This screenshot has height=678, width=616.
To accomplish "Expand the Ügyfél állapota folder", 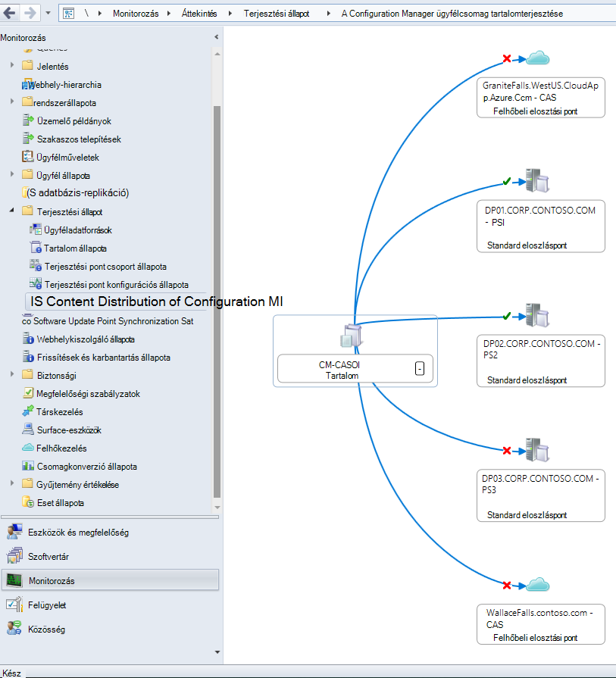I will tap(12, 173).
